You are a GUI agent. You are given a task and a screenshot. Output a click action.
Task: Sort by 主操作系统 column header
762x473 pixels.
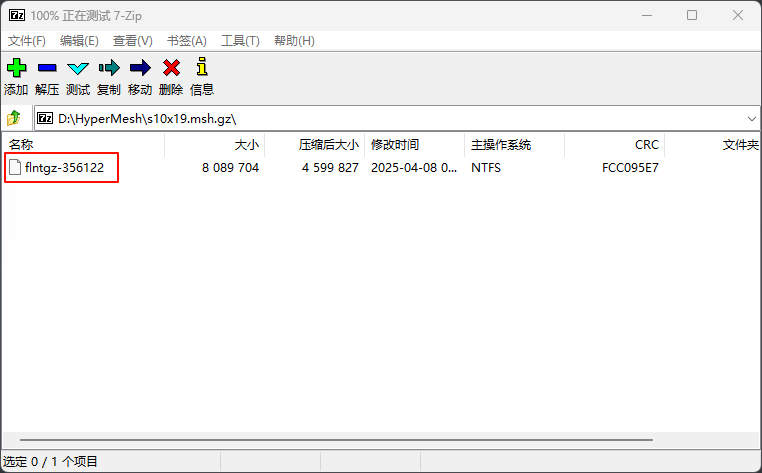click(515, 144)
